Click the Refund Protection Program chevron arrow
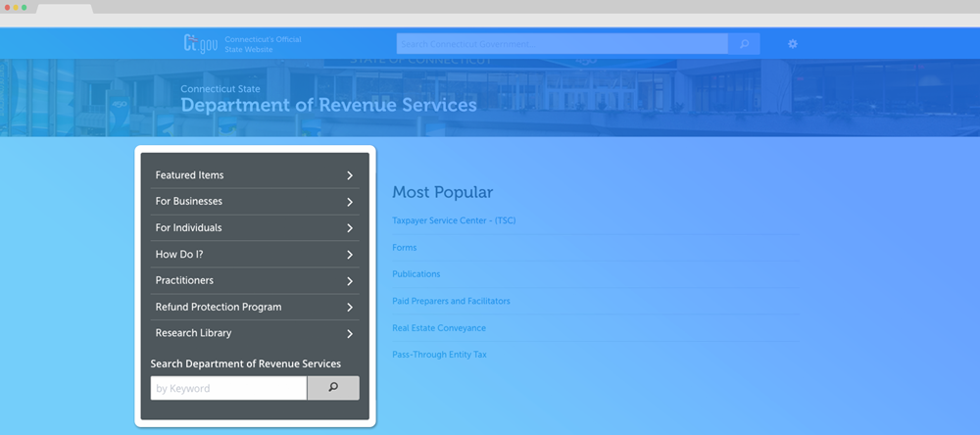This screenshot has width=980, height=435. pos(350,308)
